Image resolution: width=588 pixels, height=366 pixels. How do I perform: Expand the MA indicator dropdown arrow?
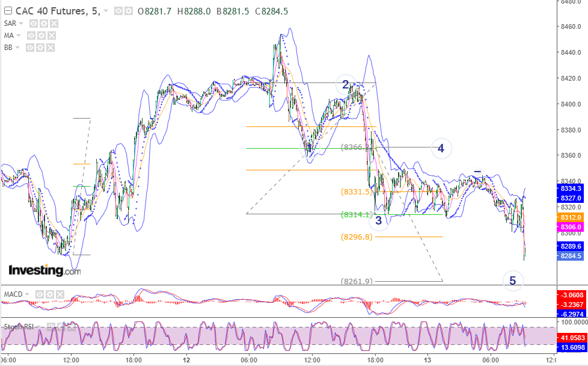(19, 36)
